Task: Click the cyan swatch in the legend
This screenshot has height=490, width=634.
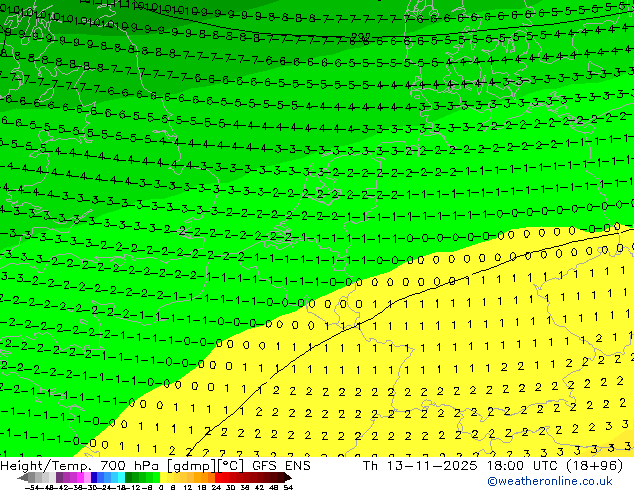Action: (121, 478)
